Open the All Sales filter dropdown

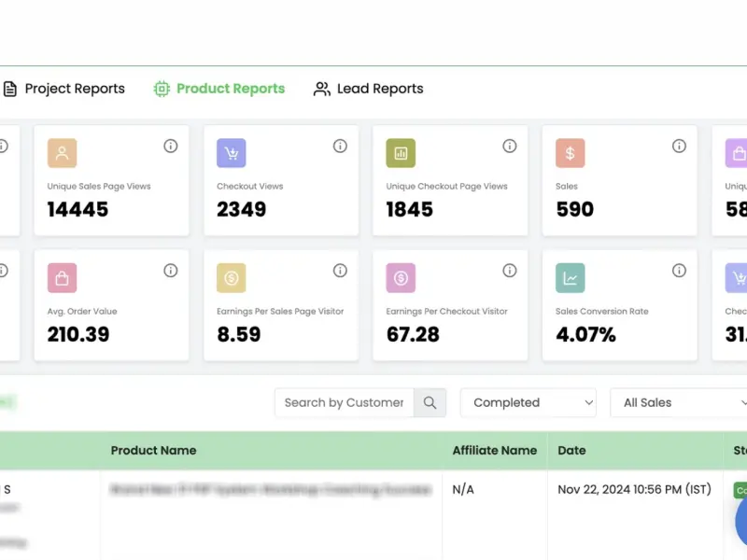click(679, 403)
